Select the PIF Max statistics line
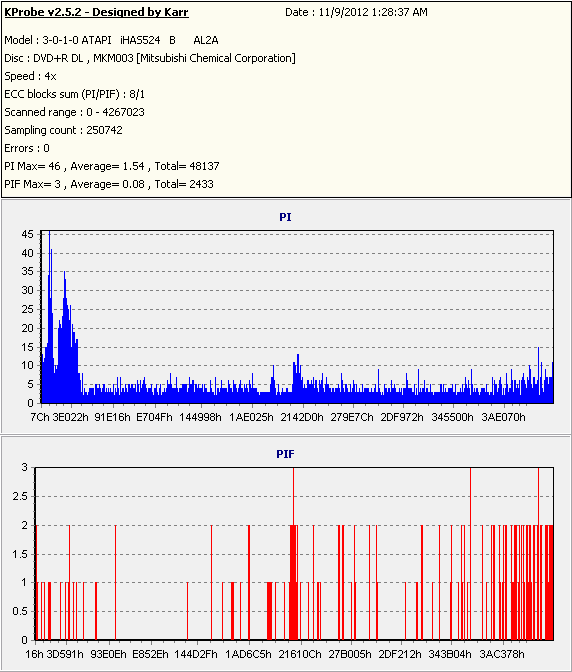572x672 pixels. point(109,184)
